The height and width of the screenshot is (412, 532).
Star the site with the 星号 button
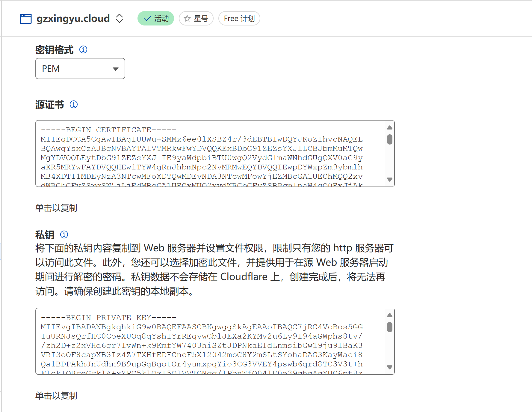pos(196,19)
